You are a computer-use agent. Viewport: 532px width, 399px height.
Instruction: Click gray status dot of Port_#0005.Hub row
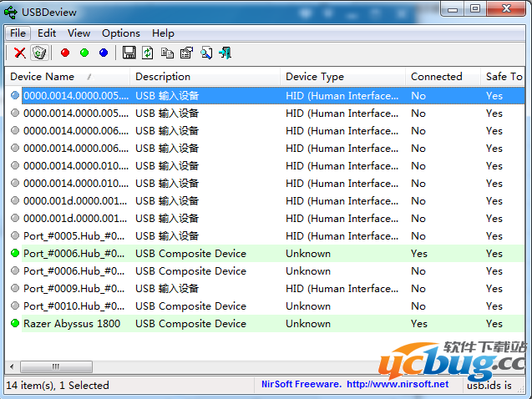point(15,235)
